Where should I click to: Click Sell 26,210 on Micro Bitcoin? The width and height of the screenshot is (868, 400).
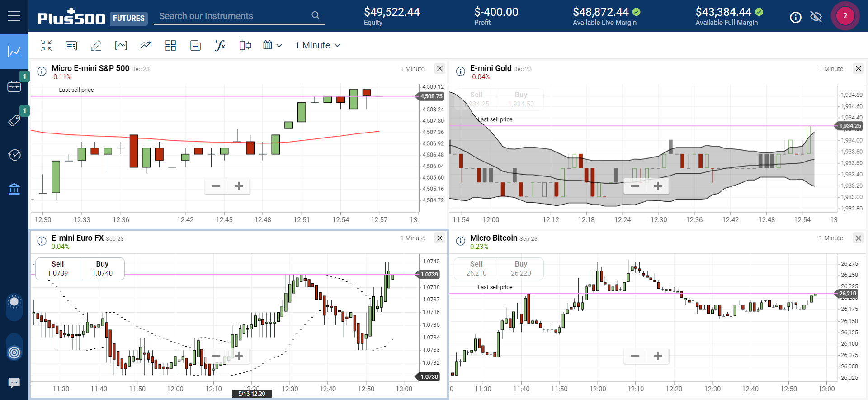pos(476,269)
